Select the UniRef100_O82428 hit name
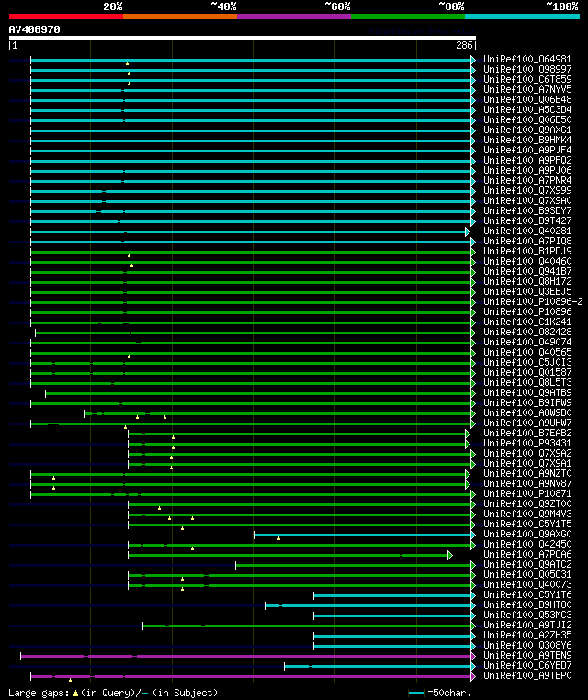Image resolution: width=588 pixels, height=700 pixels. 527,332
